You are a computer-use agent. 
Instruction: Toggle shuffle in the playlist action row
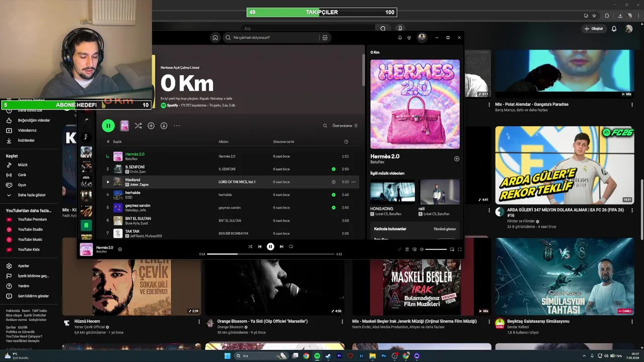[x=138, y=126]
